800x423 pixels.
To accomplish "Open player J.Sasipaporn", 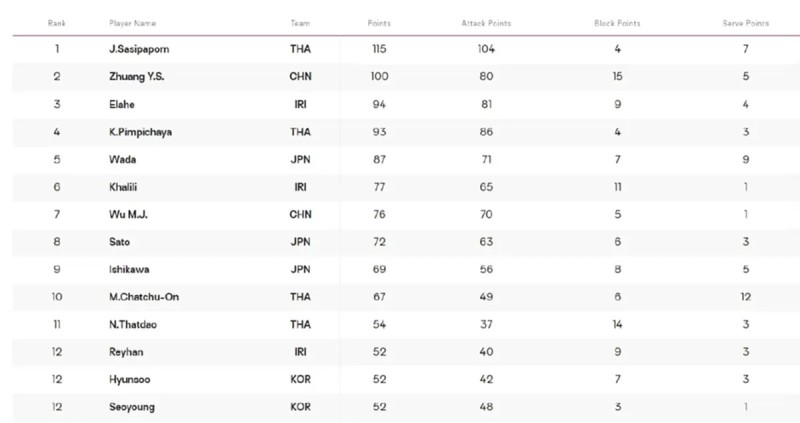I will point(139,49).
